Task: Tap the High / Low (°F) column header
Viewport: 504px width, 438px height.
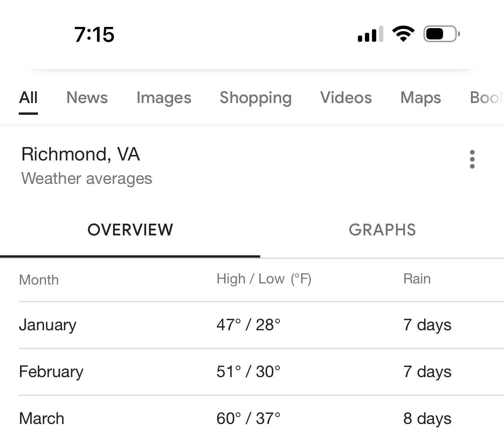Action: coord(264,279)
